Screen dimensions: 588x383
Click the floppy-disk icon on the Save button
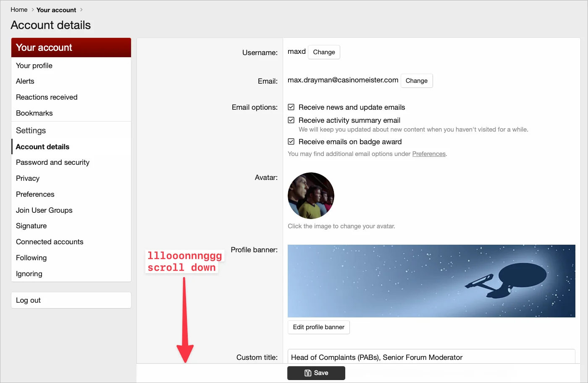[x=308, y=373]
